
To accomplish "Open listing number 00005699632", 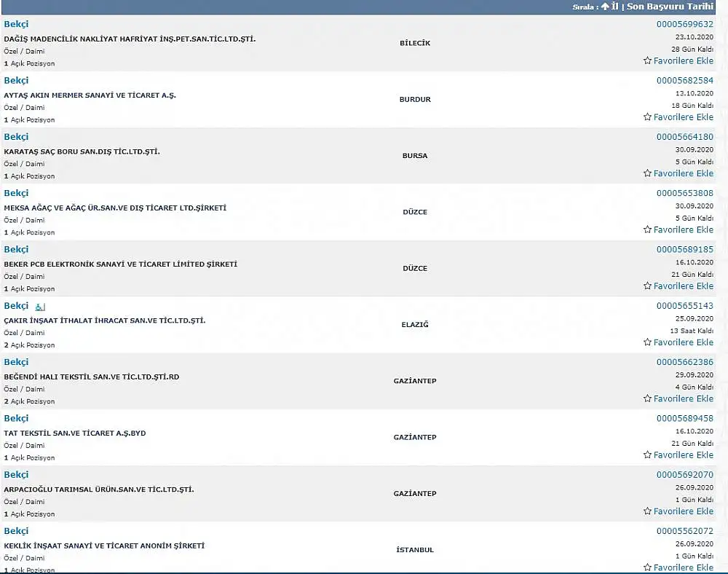I will [x=685, y=24].
